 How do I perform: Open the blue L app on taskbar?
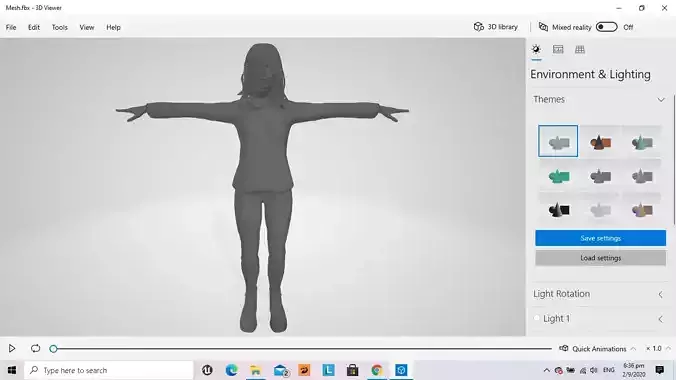click(x=329, y=370)
